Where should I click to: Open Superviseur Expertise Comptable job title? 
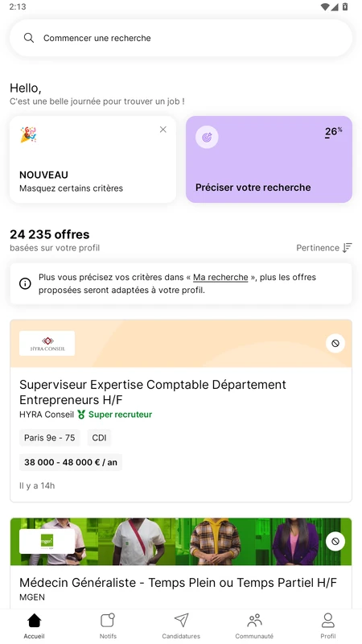pyautogui.click(x=153, y=392)
